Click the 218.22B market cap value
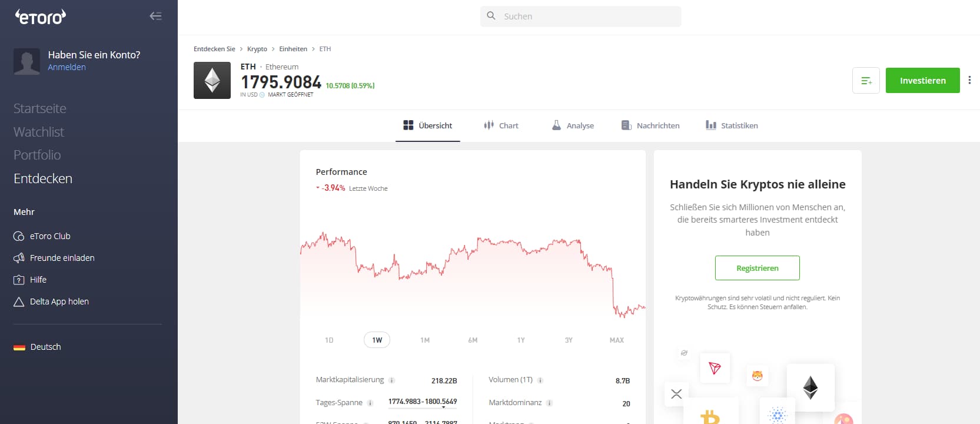 point(444,381)
